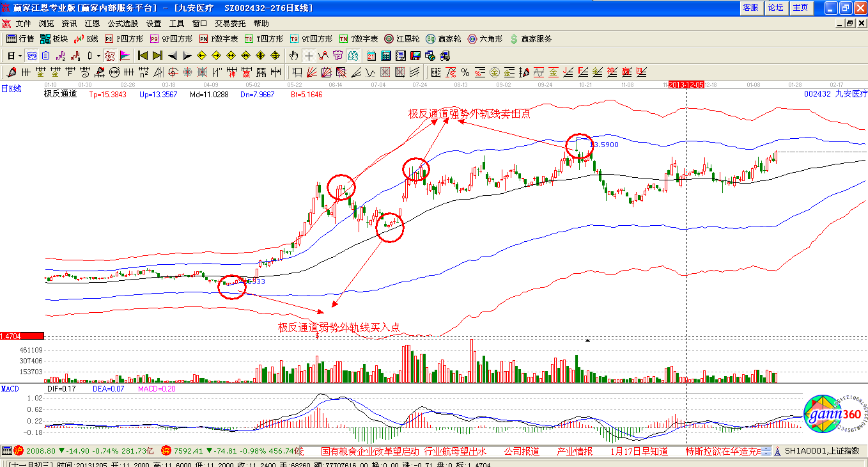Click the percent sign drawing tool
Screen dimensions: 868x467
coord(465,72)
